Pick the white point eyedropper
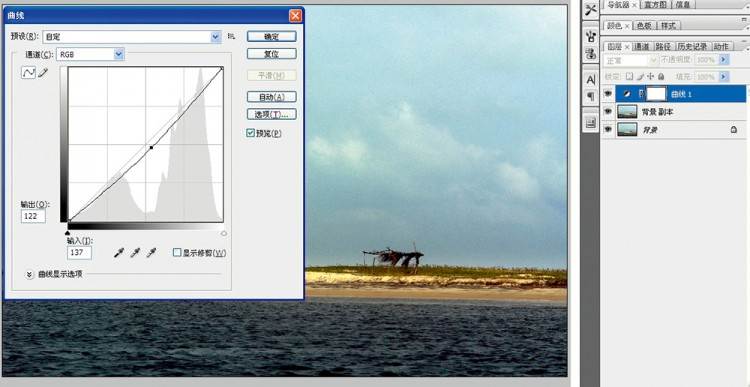Image resolution: width=750 pixels, height=387 pixels. tap(152, 253)
